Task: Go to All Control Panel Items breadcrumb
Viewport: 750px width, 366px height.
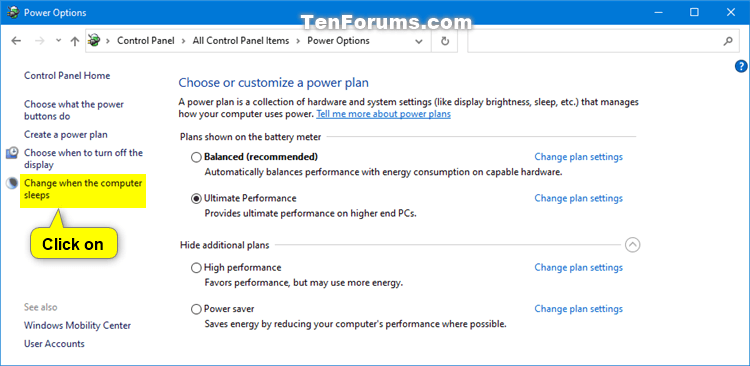Action: [241, 41]
